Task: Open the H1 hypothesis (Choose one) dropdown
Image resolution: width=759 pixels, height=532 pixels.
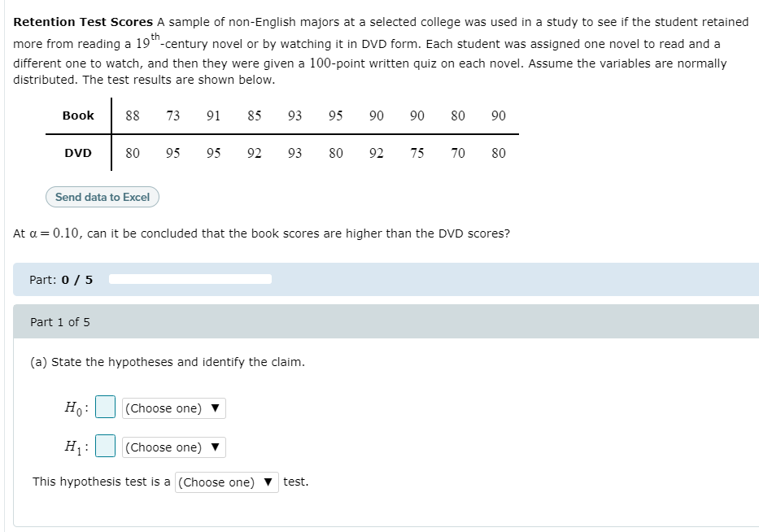Action: coord(173,447)
